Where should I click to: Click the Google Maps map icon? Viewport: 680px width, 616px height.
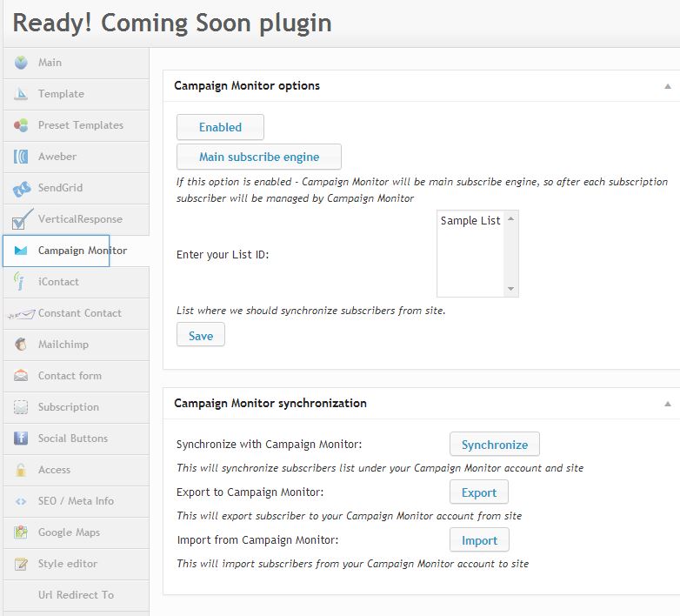coord(21,532)
